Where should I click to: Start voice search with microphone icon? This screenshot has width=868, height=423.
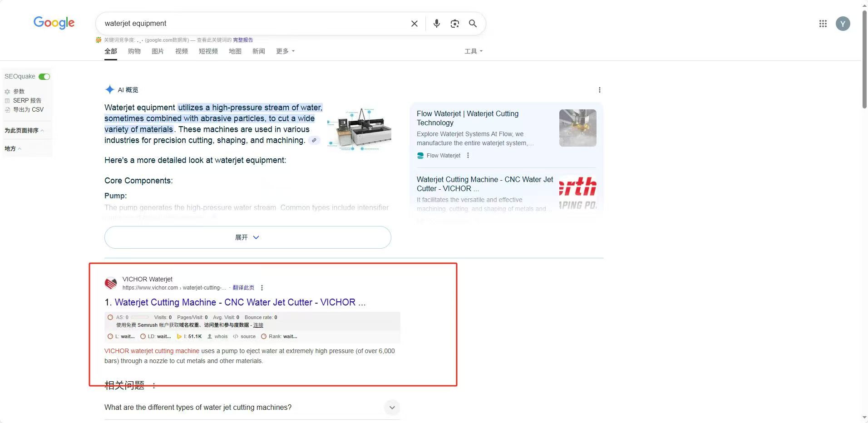436,24
